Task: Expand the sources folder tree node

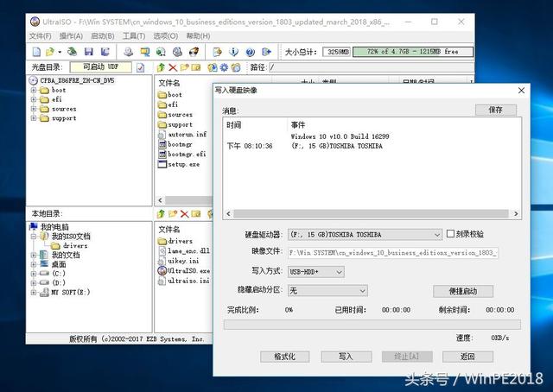Action: 34,109
